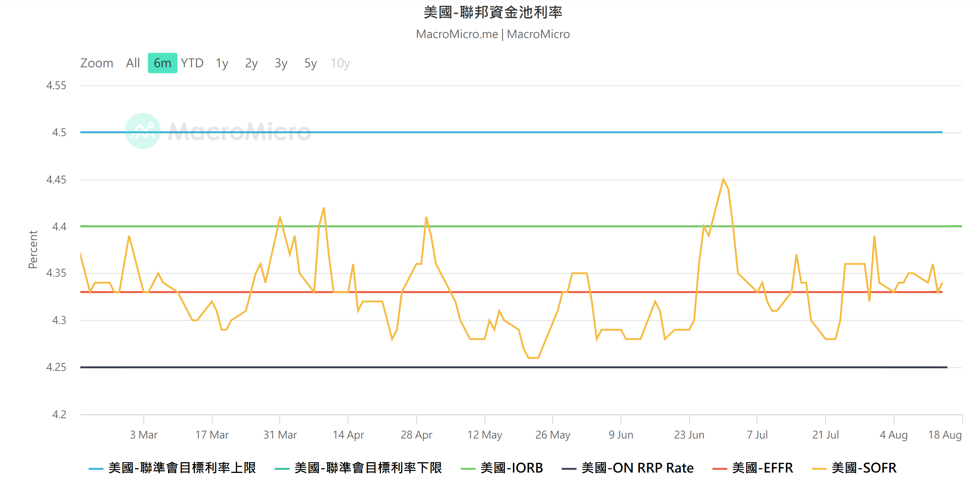Click green line swatch for IORB
This screenshot has height=494, width=980.
468,469
